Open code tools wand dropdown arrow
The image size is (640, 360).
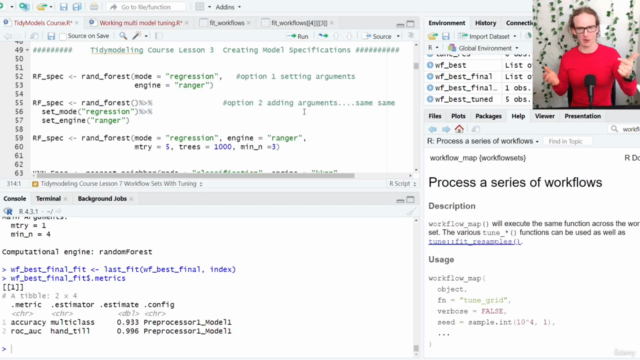146,36
